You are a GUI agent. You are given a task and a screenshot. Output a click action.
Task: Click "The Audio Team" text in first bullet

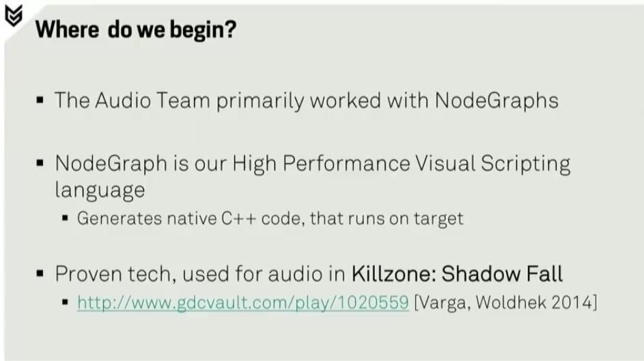coord(132,101)
